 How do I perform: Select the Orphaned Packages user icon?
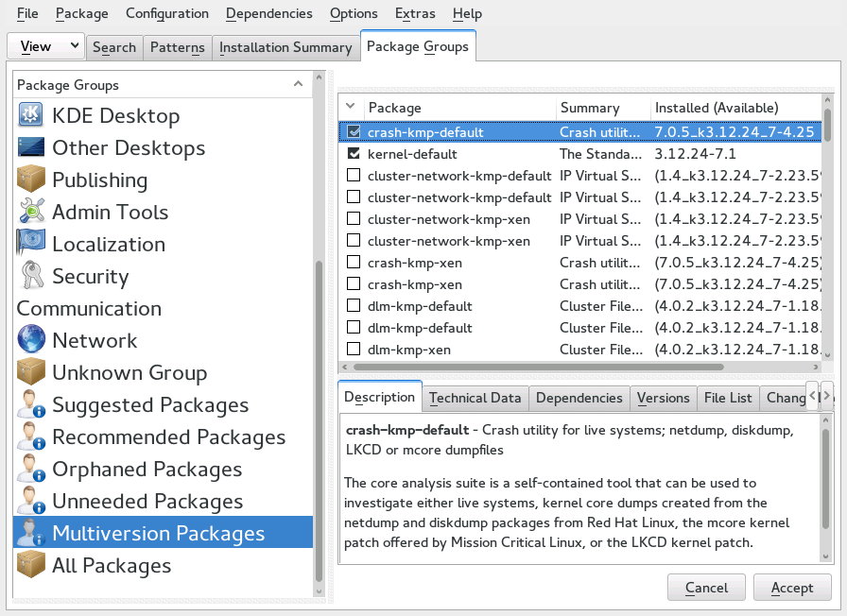31,468
